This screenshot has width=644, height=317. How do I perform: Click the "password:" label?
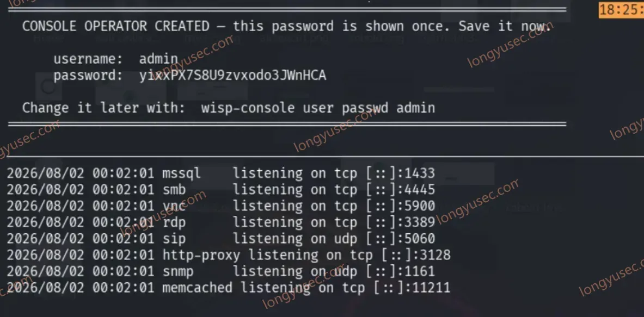[88, 76]
